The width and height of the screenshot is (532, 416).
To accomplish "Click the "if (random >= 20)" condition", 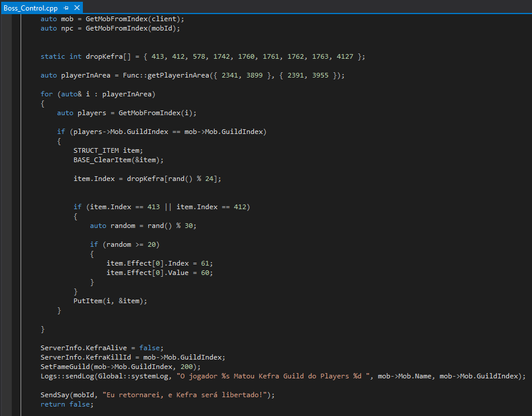I will 125,244.
